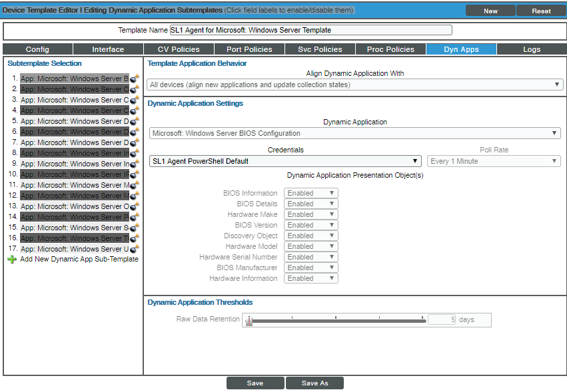Switch to the Config tab
The width and height of the screenshot is (567, 392).
(x=37, y=49)
